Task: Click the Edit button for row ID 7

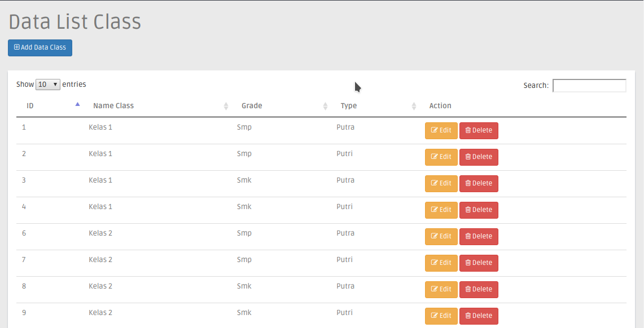Action: click(x=441, y=263)
